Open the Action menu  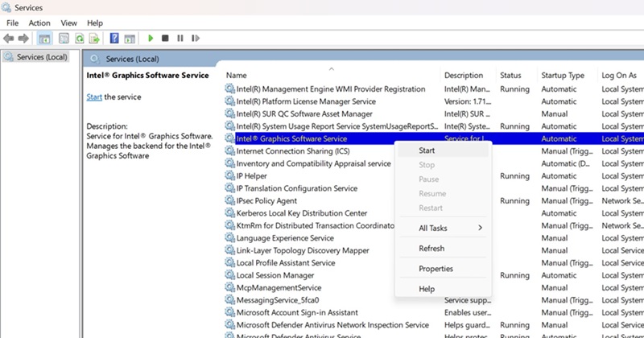[x=39, y=23]
